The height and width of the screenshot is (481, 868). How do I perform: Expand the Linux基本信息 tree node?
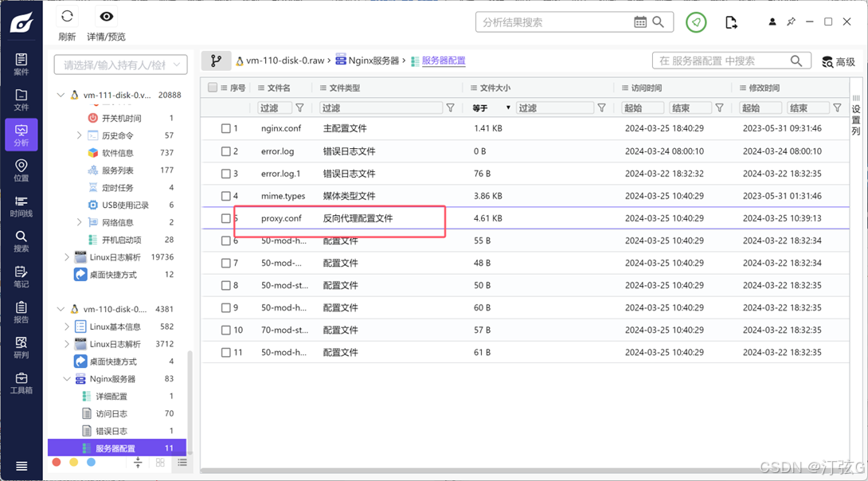point(67,327)
